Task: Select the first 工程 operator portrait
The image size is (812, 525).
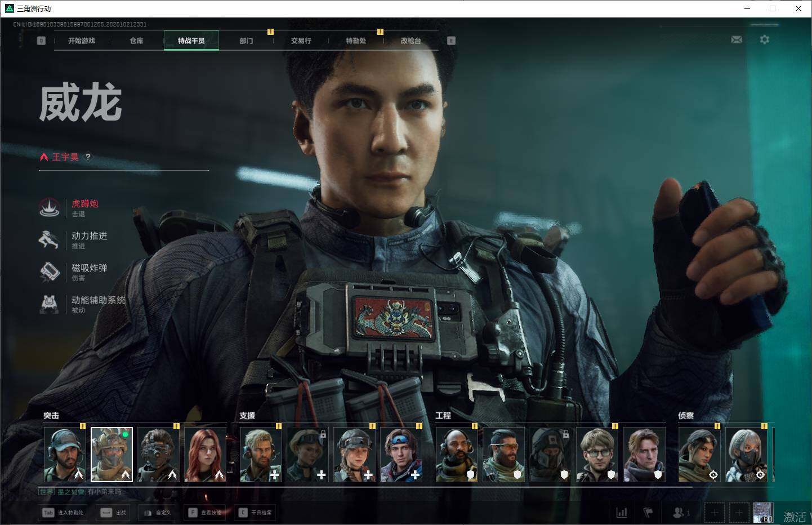Action: click(x=457, y=455)
